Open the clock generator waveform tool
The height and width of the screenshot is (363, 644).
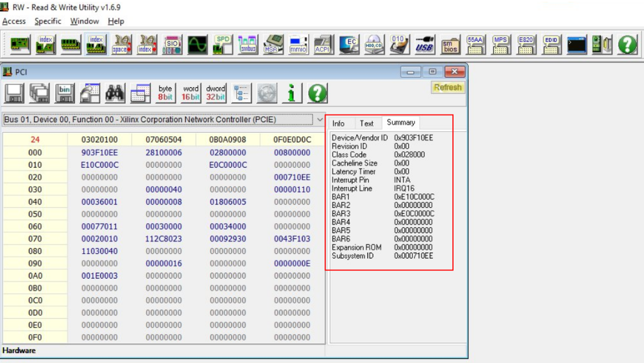pyautogui.click(x=198, y=44)
